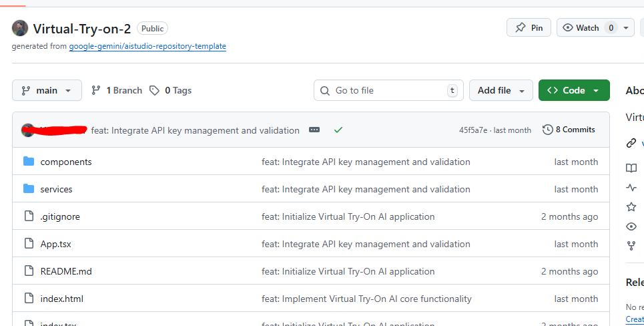Click the readme book icon in sidebar
The width and height of the screenshot is (644, 326).
point(631,168)
